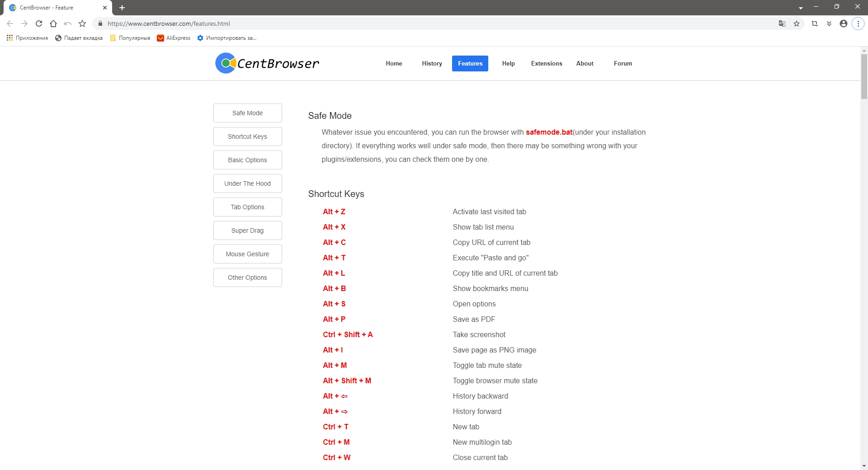
Task: Click 'Toggle tab mute state' description
Action: click(x=487, y=365)
